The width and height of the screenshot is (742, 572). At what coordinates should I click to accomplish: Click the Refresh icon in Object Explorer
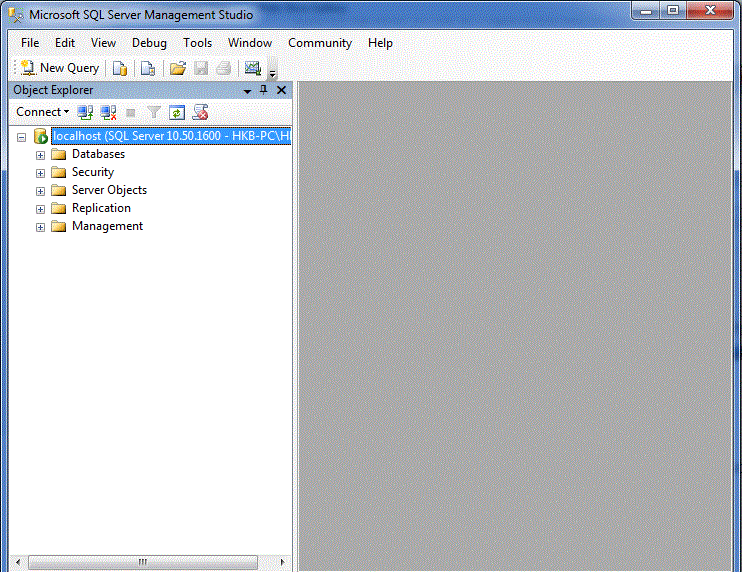[x=177, y=113]
